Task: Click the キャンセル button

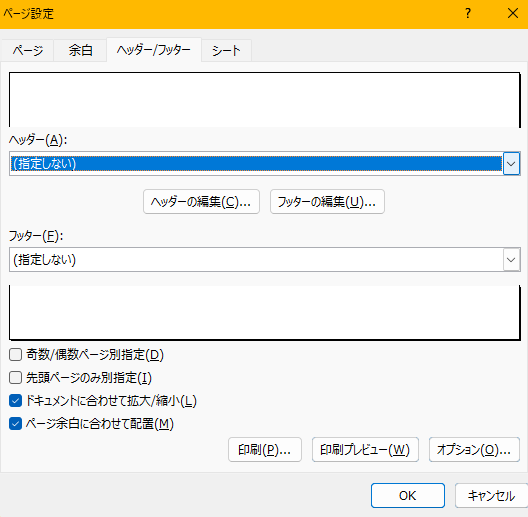Action: (x=491, y=495)
